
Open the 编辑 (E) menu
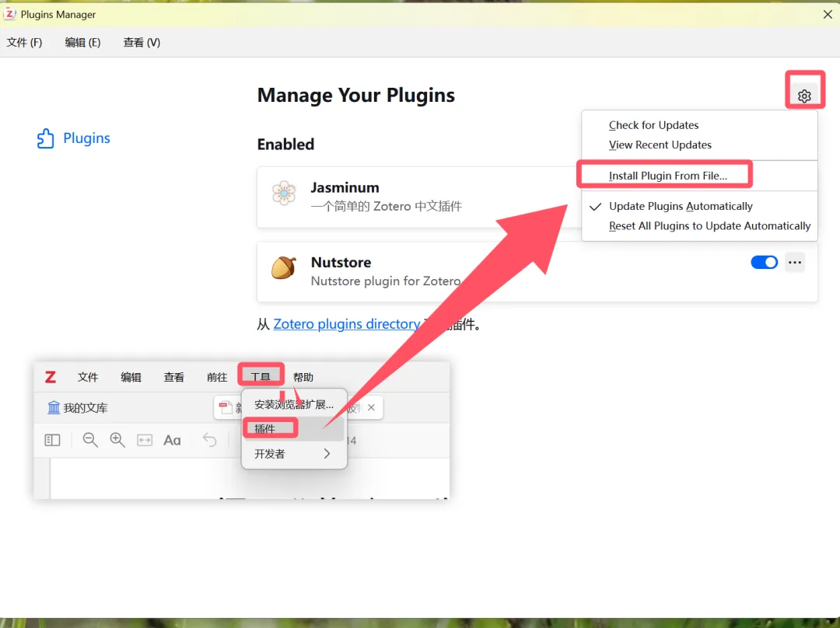(82, 42)
